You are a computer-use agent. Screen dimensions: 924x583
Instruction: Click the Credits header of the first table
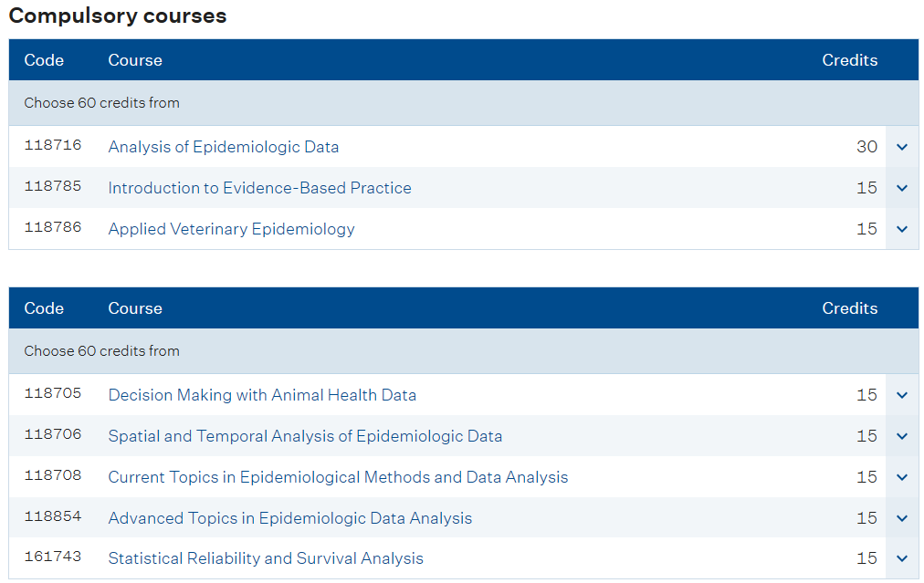(x=850, y=60)
